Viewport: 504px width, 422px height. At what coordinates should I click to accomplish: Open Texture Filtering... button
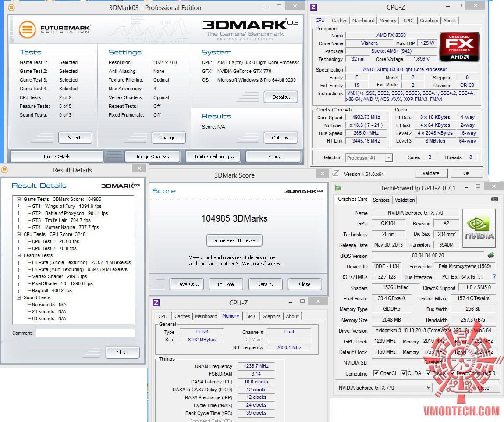213,157
